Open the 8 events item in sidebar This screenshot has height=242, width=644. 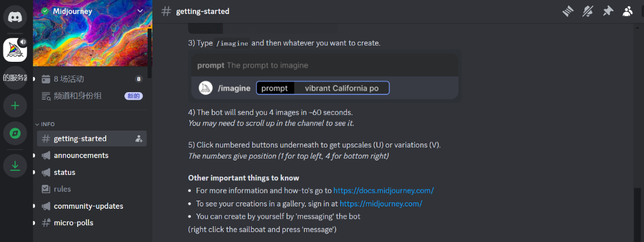[x=69, y=79]
